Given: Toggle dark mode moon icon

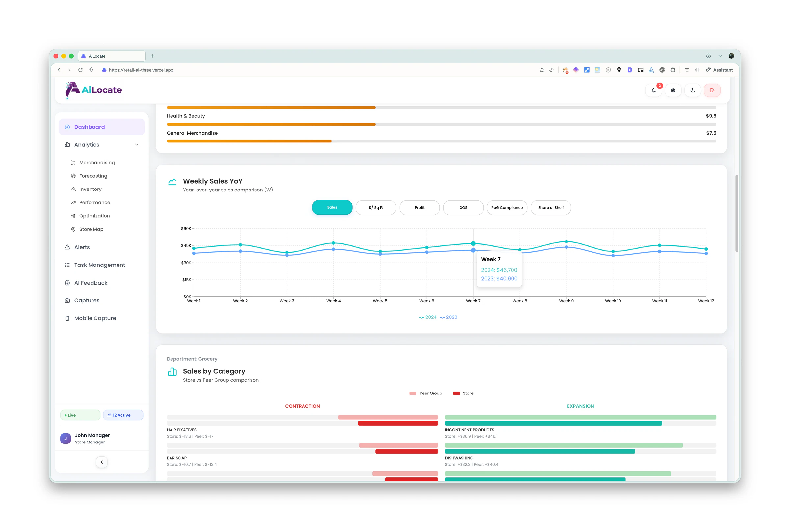Looking at the screenshot, I should [692, 90].
